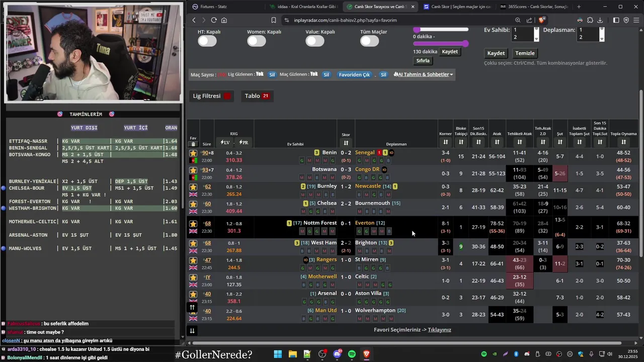The width and height of the screenshot is (644, 362).
Task: Bookmark this page in Brave
Action: click(274, 20)
